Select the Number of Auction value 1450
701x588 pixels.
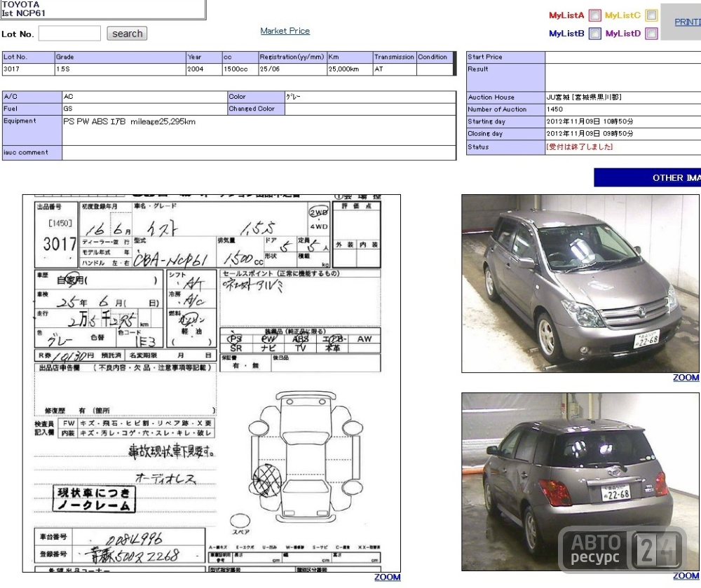554,109
